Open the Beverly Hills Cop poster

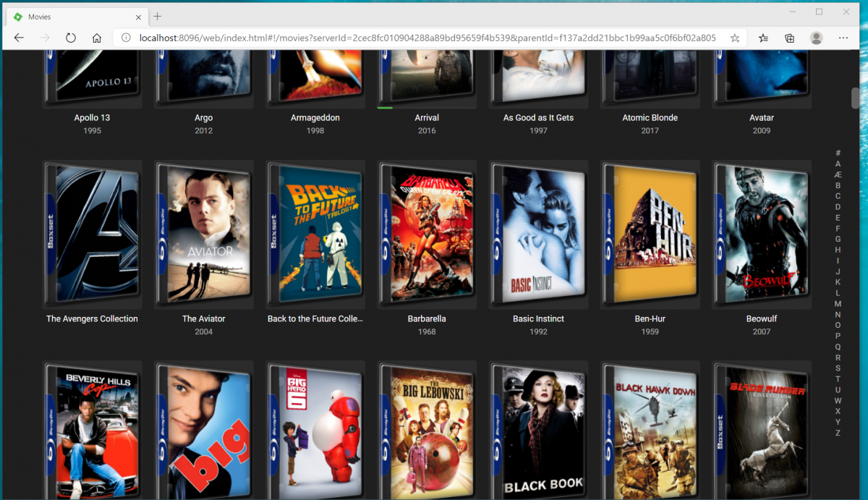tap(92, 431)
